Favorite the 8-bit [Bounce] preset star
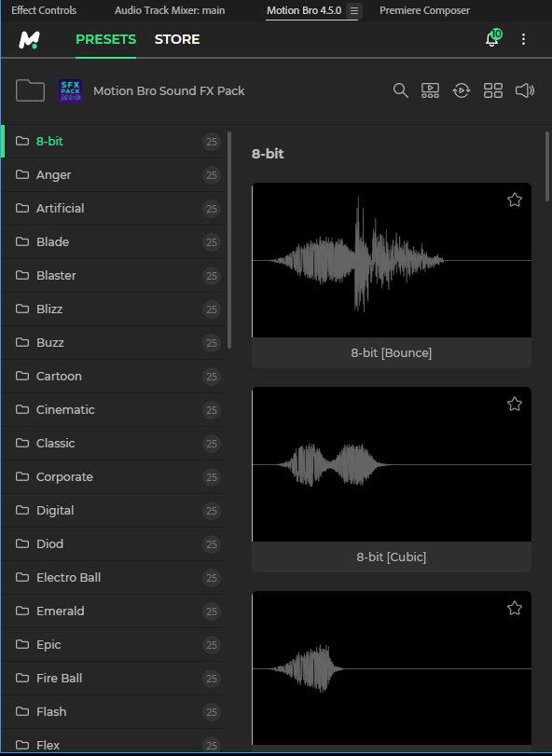The height and width of the screenshot is (756, 552). (515, 199)
